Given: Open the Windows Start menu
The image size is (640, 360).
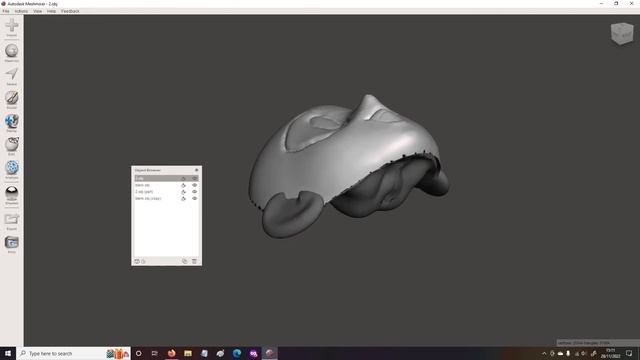Looking at the screenshot, I should 8,353.
